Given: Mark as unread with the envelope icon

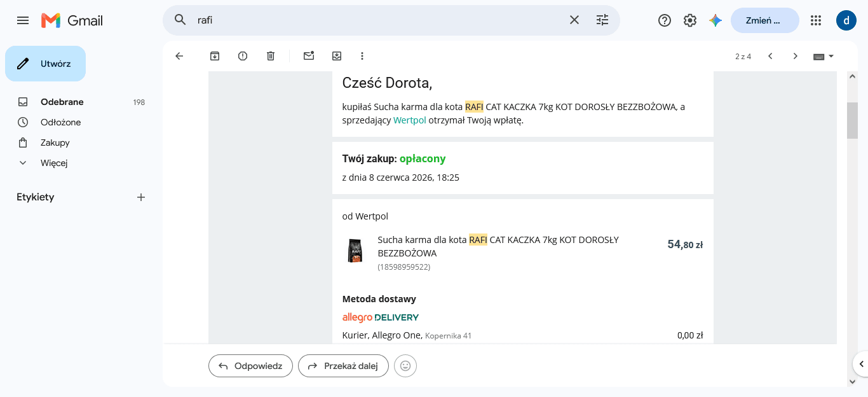Looking at the screenshot, I should pyautogui.click(x=309, y=56).
